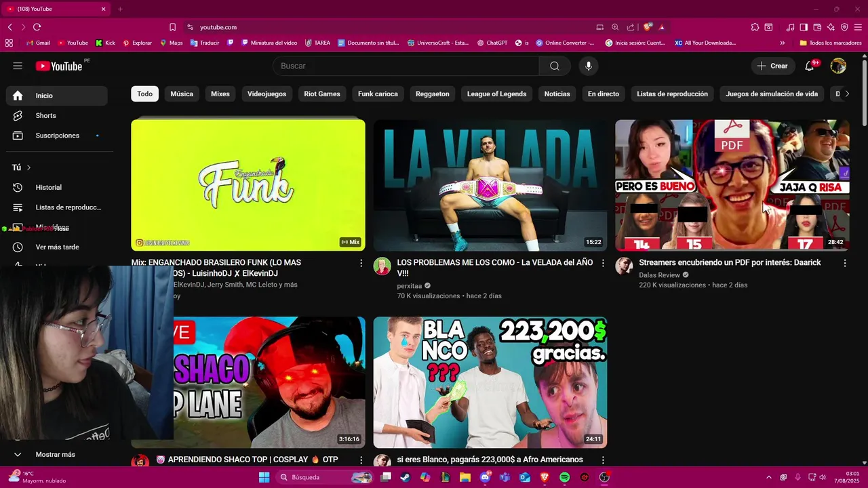Open the account avatar menu
This screenshot has height=488, width=868.
[x=838, y=66]
